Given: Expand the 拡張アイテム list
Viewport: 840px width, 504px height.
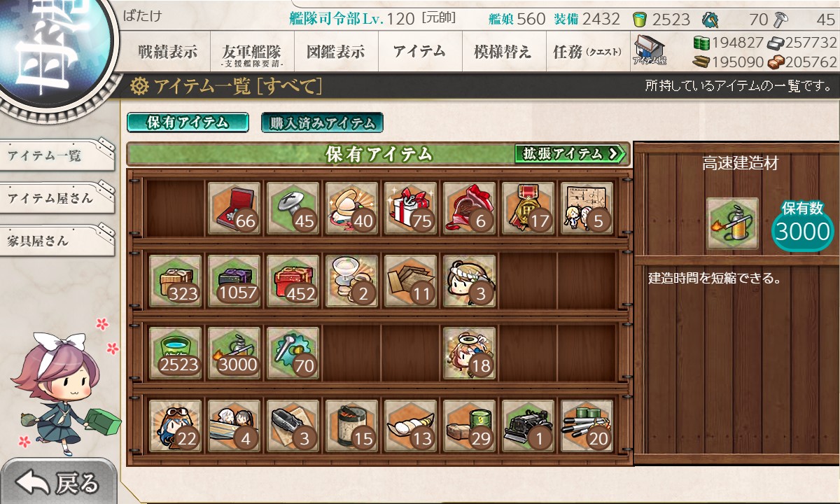Looking at the screenshot, I should (570, 153).
